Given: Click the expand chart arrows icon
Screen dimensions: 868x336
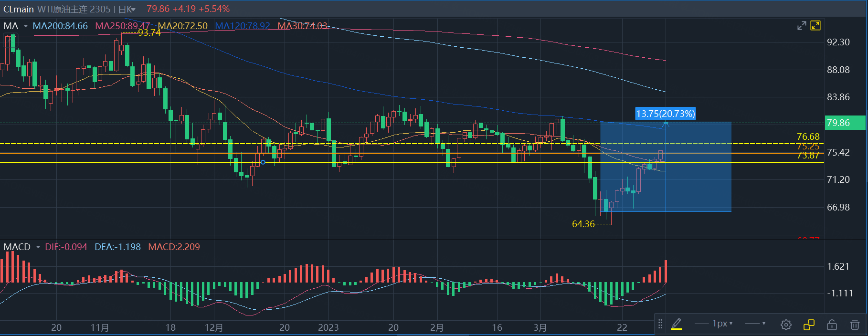Looking at the screenshot, I should pos(802,26).
